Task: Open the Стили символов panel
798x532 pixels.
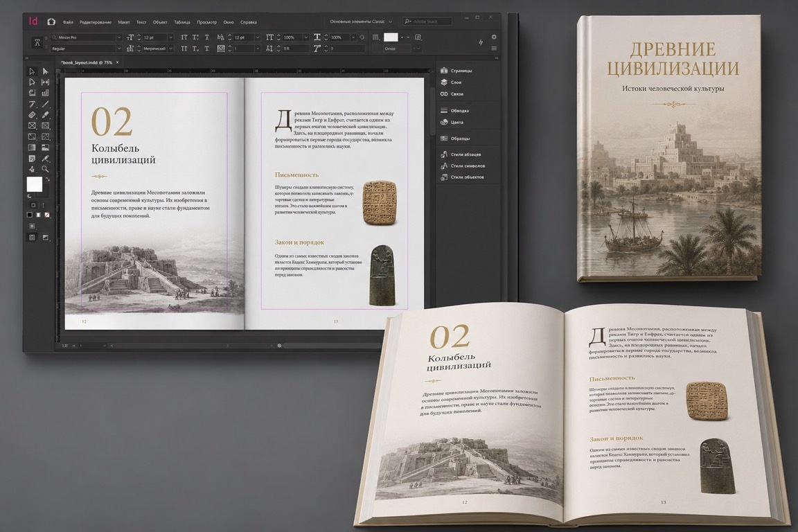Action: pos(463,166)
